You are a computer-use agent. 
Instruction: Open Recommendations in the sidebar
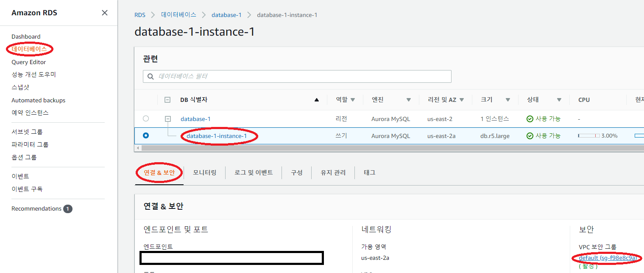[36, 208]
